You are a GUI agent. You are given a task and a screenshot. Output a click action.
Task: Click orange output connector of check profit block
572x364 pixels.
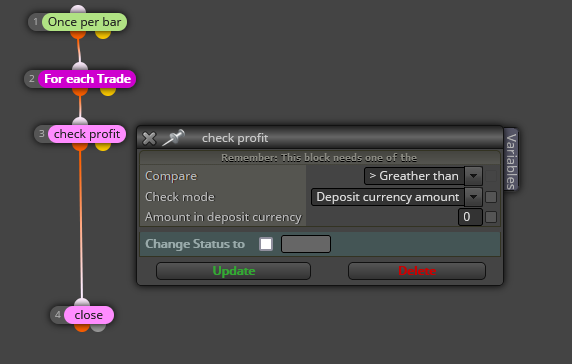(80, 147)
